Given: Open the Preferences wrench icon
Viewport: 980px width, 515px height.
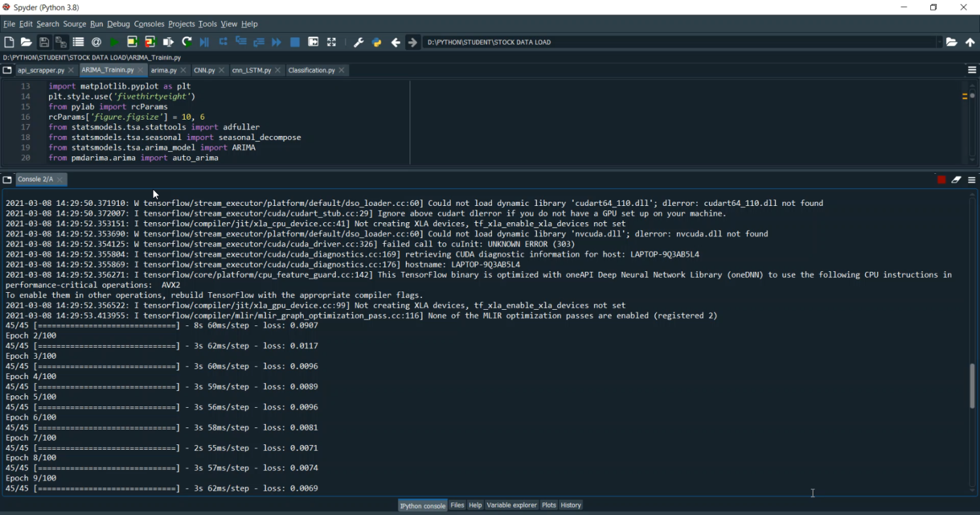Looking at the screenshot, I should point(358,42).
